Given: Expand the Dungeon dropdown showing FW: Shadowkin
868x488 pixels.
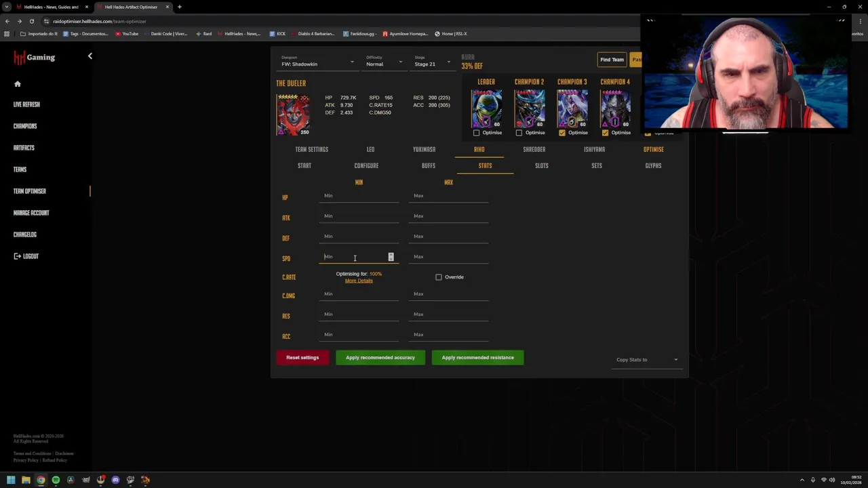Looking at the screenshot, I should click(318, 62).
